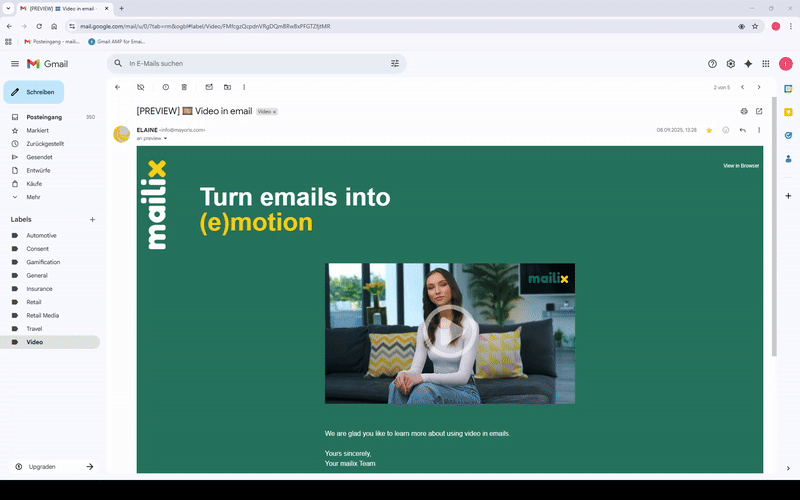Open Gmail settings gear
Image resolution: width=800 pixels, height=500 pixels.
(731, 63)
